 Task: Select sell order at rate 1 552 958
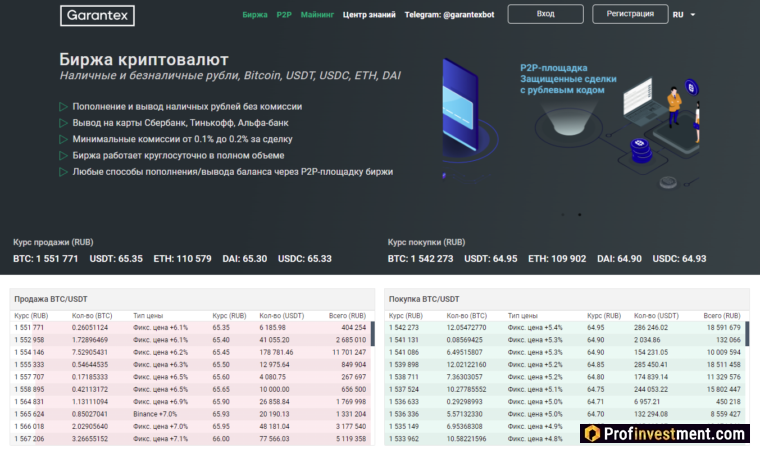[x=190, y=340]
